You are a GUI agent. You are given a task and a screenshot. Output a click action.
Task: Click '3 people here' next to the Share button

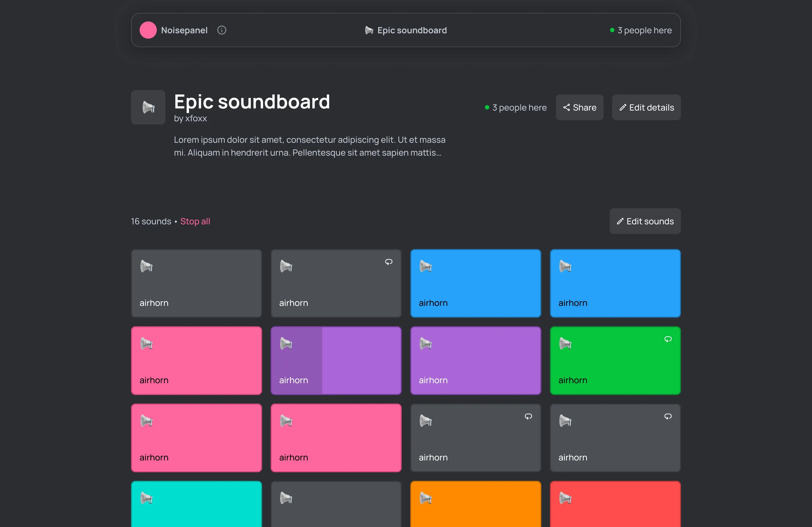516,107
